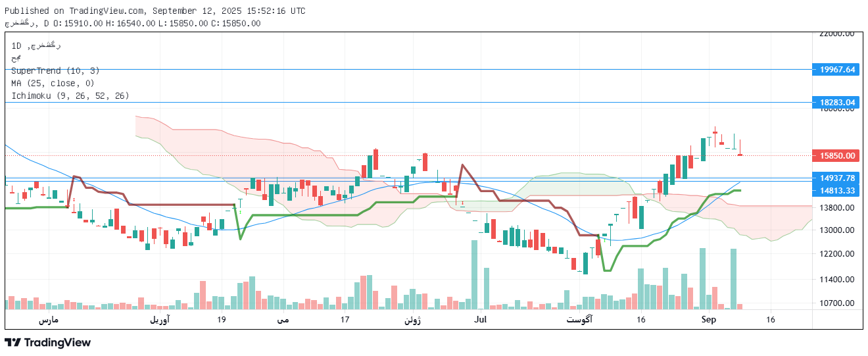The height and width of the screenshot is (356, 868).
Task: Click the آوریل label on time axis
Action: point(159,320)
